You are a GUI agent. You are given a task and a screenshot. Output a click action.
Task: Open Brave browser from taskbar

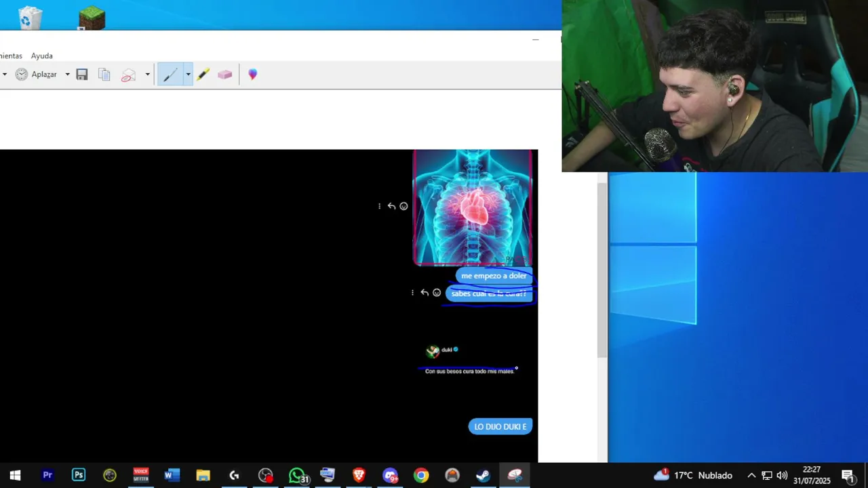point(359,475)
